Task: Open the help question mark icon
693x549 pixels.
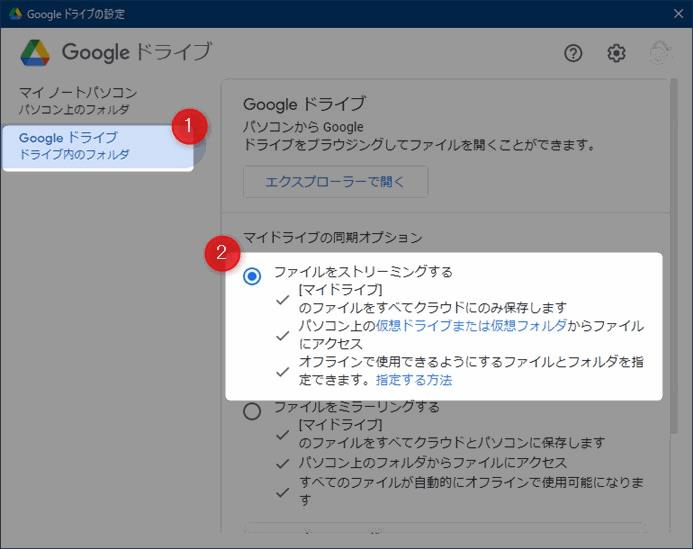Action: tap(573, 53)
